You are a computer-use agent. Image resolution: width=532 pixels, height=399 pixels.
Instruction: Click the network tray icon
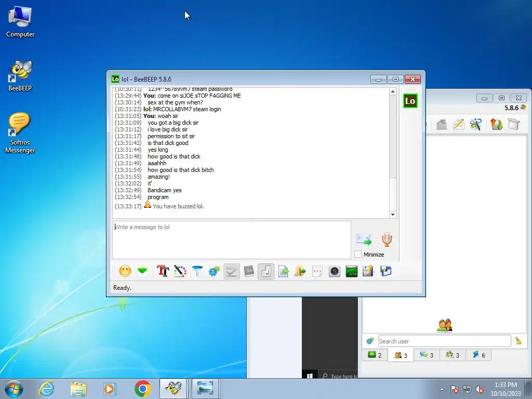467,389
